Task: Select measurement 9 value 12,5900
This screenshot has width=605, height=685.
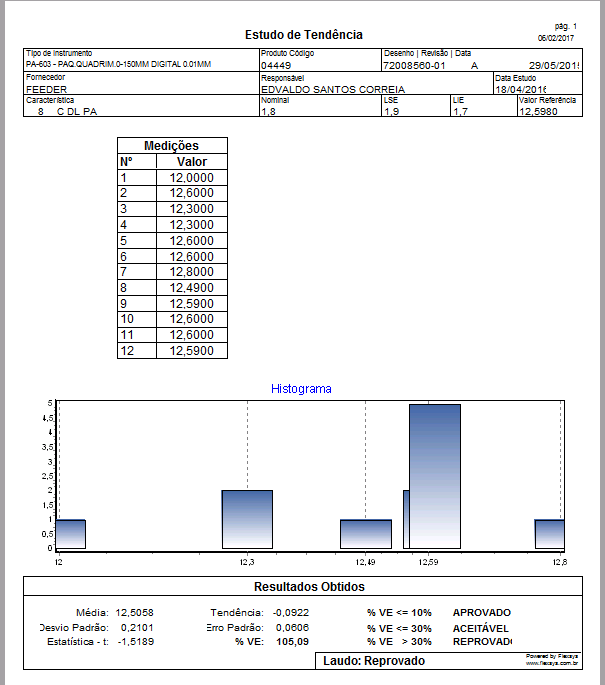Action: (x=192, y=304)
